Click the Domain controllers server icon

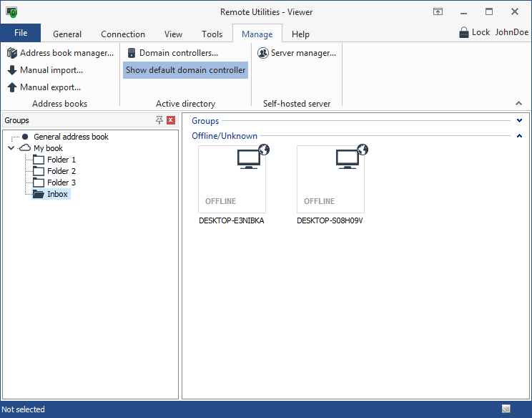pos(132,53)
